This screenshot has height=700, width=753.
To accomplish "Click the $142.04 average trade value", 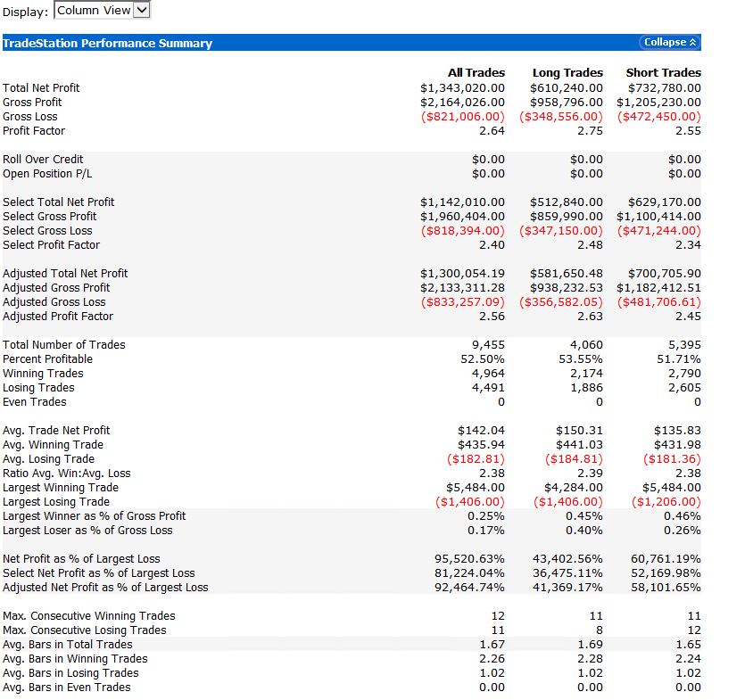I will point(481,431).
